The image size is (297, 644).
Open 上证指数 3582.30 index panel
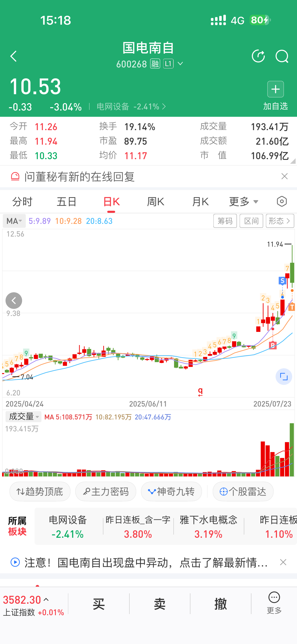(x=34, y=606)
